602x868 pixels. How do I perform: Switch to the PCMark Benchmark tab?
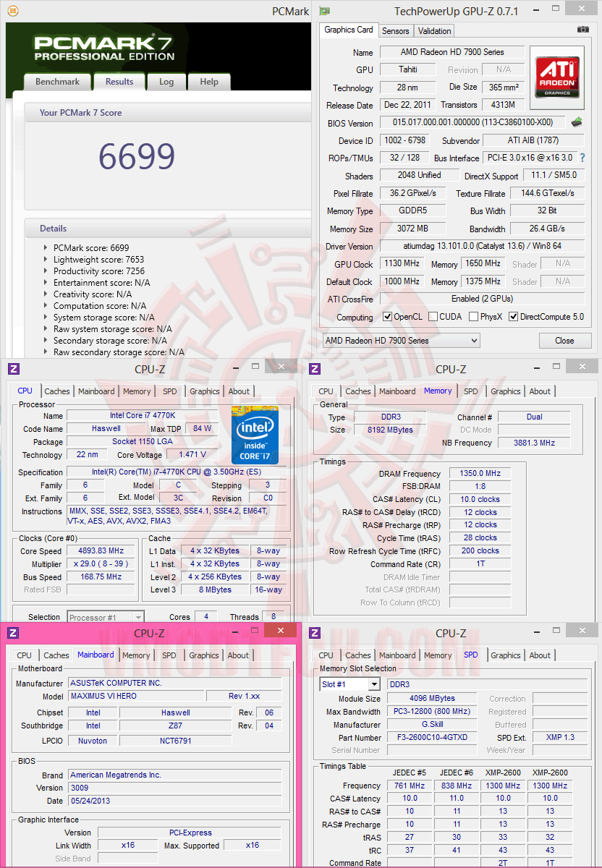[57, 82]
